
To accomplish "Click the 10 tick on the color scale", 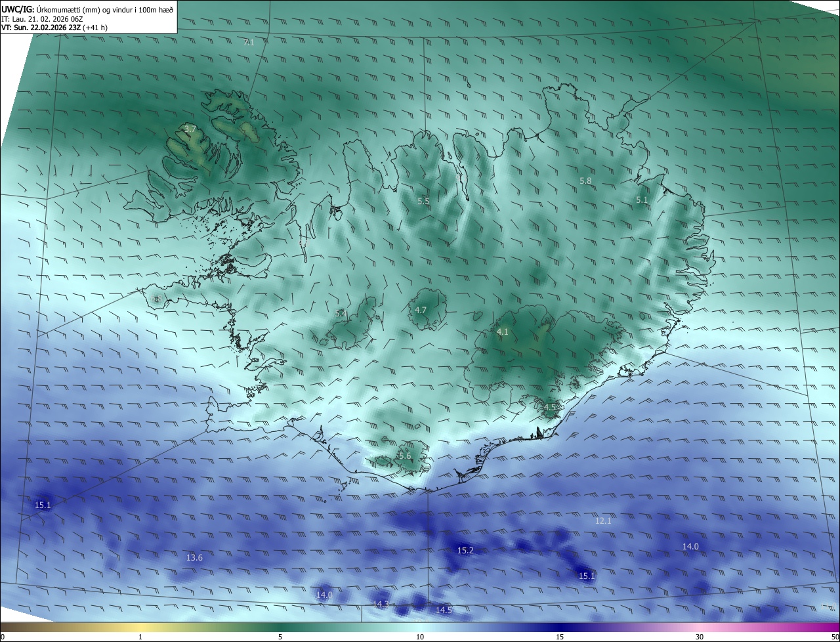I will (x=420, y=637).
